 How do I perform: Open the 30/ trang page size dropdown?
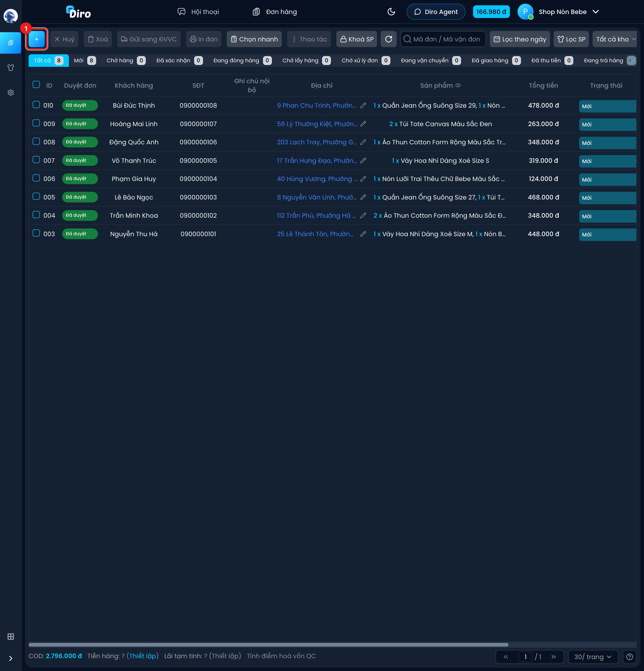pyautogui.click(x=593, y=657)
